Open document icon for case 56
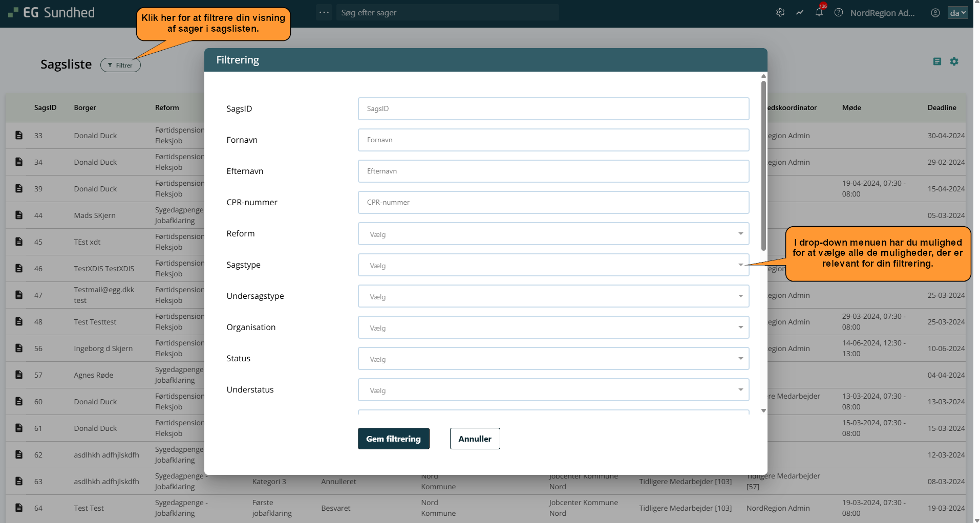Screen dimensions: 980x523 19,348
